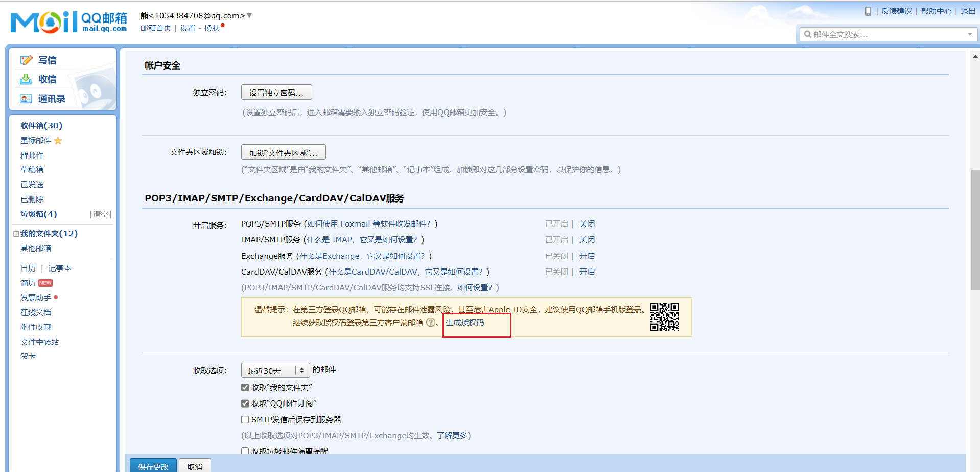Open the 草稿箱 folder
The image size is (980, 472).
point(32,170)
